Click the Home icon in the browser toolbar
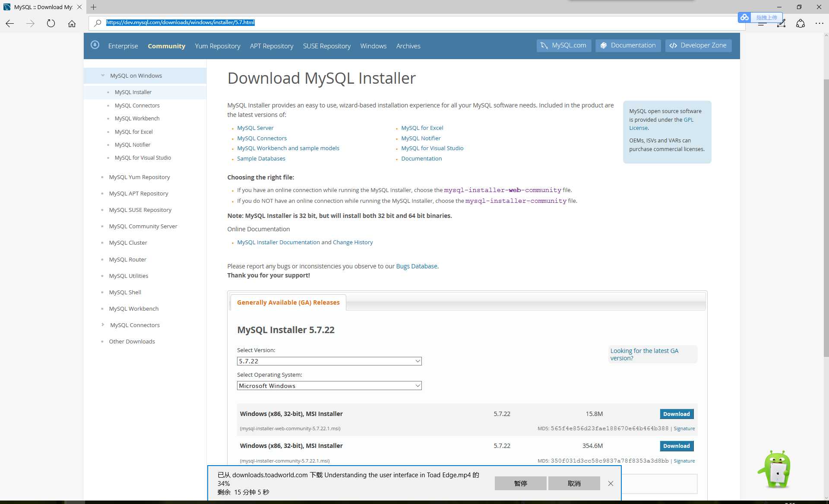Viewport: 829px width, 504px height. [72, 24]
